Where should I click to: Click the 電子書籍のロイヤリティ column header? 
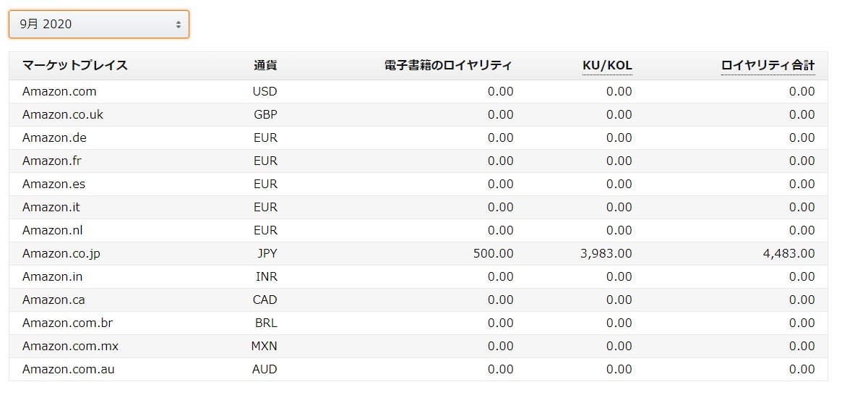448,65
